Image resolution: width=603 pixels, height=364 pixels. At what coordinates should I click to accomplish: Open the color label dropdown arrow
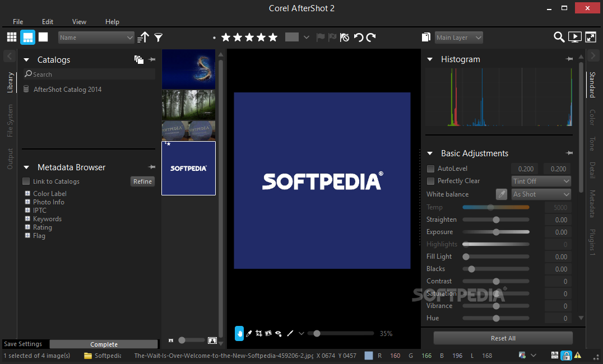pyautogui.click(x=306, y=38)
